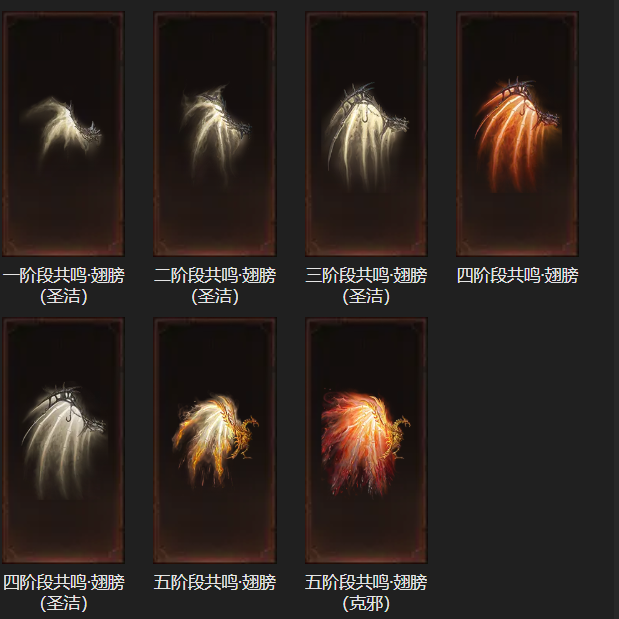619x619 pixels.
Task: Open the red 五阶段共鸣·翅膀 (克邪) wing card
Action: (366, 440)
